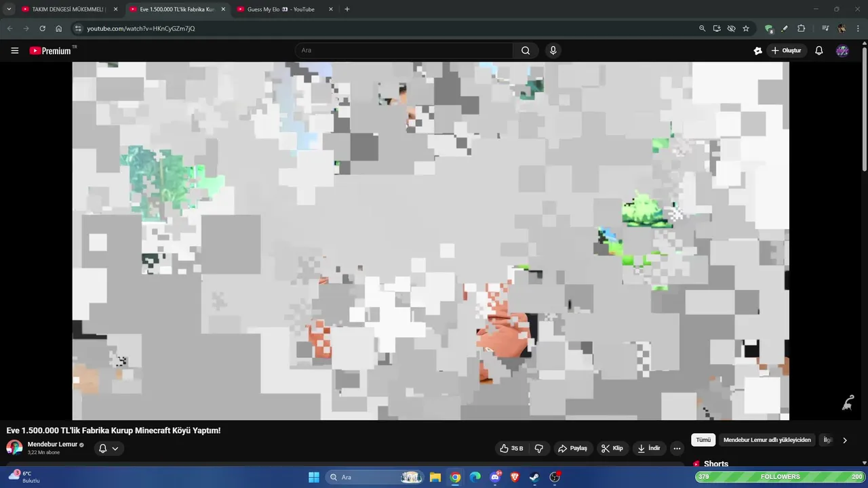Go to the browser home page
Viewport: 868px width, 488px height.
[x=59, y=28]
